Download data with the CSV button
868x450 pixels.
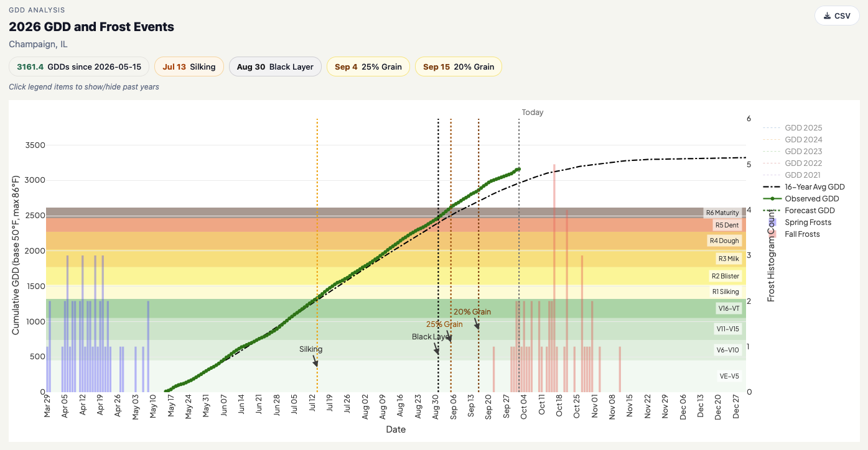[837, 16]
